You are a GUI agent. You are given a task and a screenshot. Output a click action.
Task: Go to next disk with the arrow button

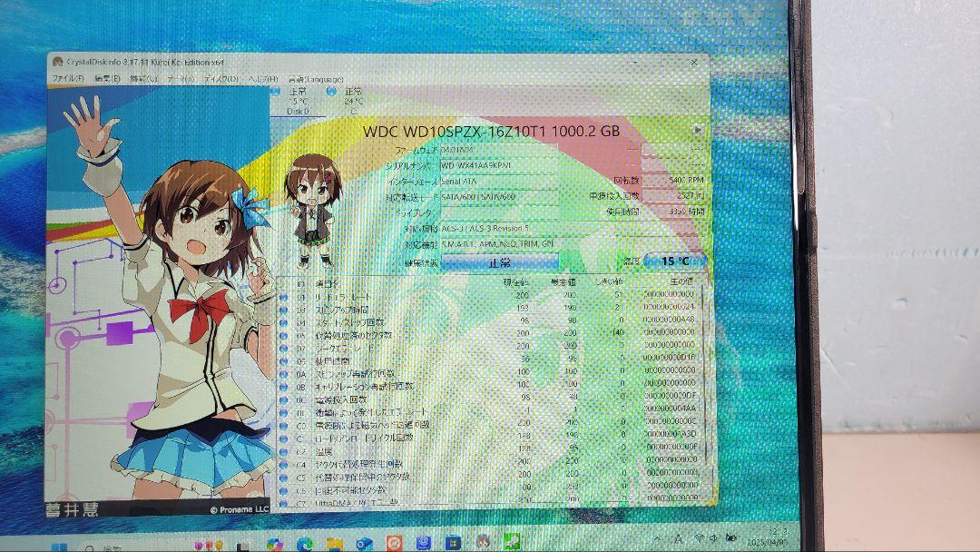click(x=698, y=130)
